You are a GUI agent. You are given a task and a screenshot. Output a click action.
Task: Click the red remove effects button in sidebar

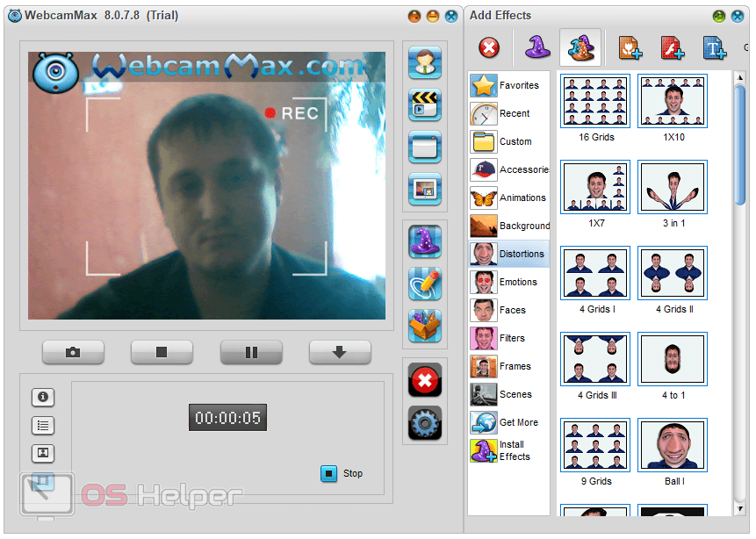425,381
